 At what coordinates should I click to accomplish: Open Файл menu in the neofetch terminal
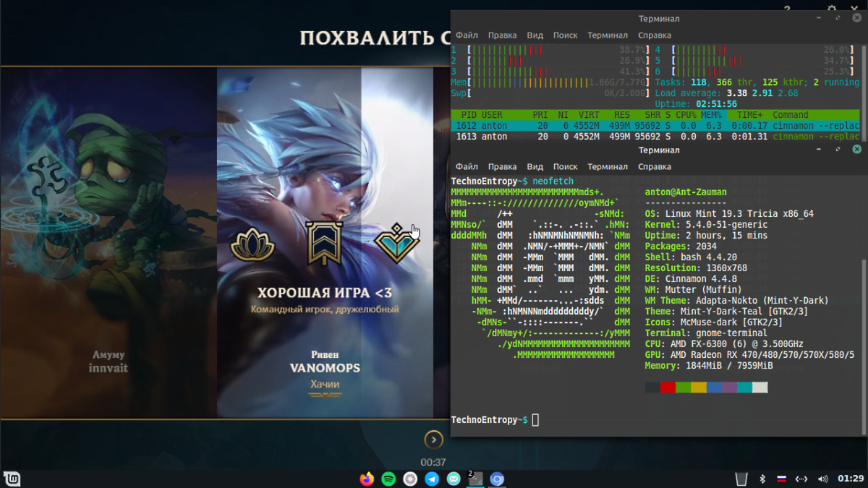pyautogui.click(x=467, y=167)
